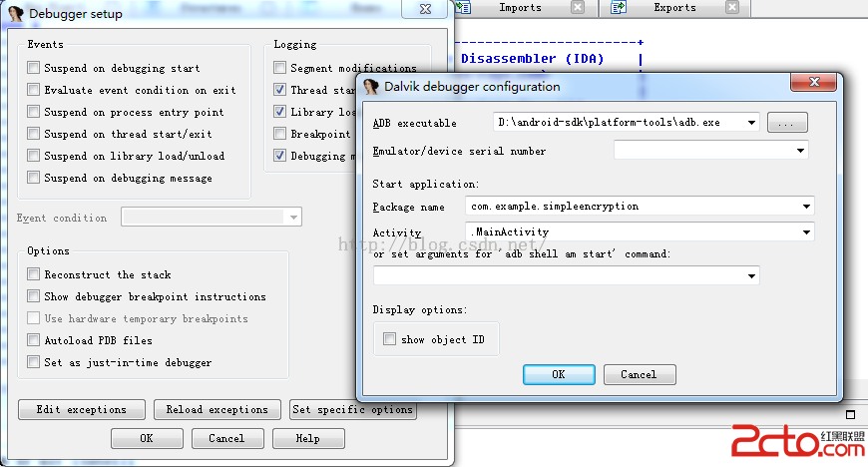Click the Imports tab icon

463,7
